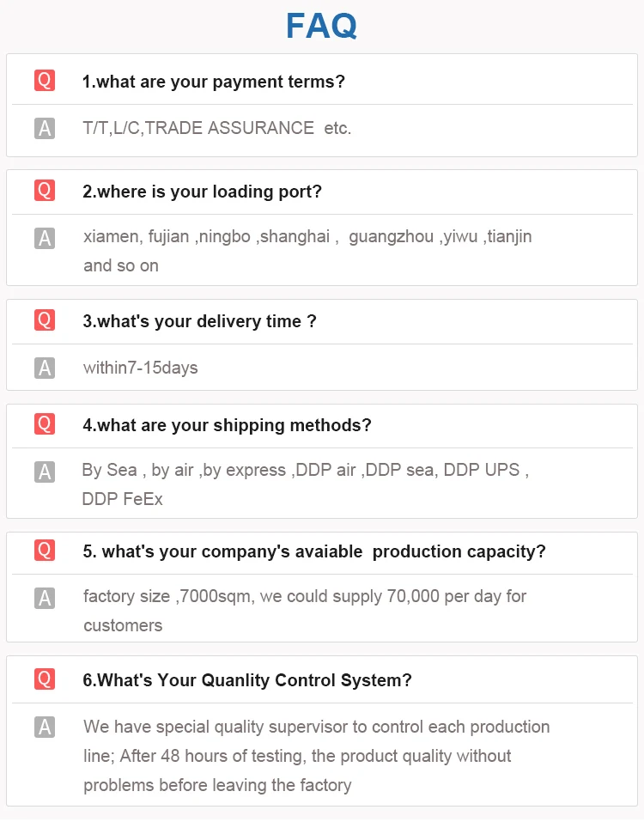Click the FAQ heading

point(322,26)
